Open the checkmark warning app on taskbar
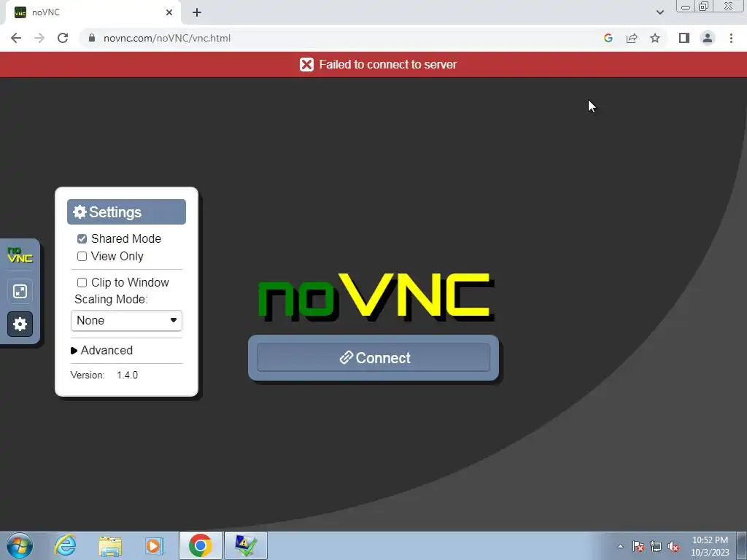Image resolution: width=747 pixels, height=560 pixels. [x=246, y=545]
